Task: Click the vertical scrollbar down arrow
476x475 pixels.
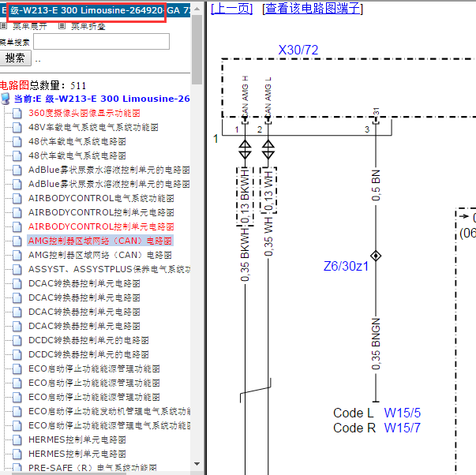Action: pyautogui.click(x=197, y=464)
